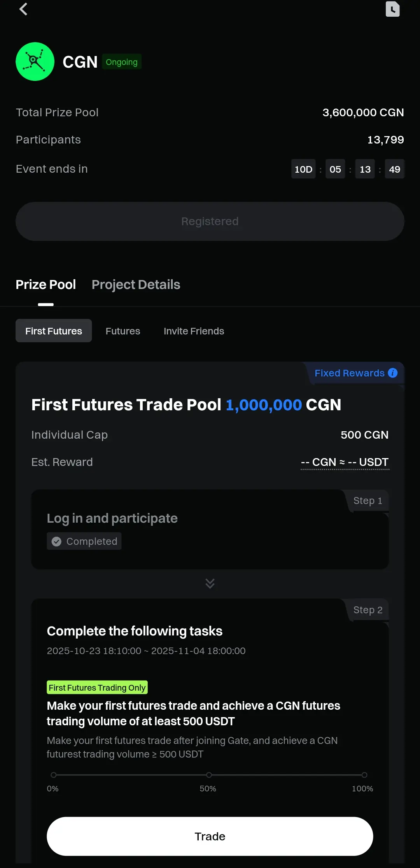The width and height of the screenshot is (420, 868).
Task: Tap the Ongoing status badge
Action: [122, 62]
